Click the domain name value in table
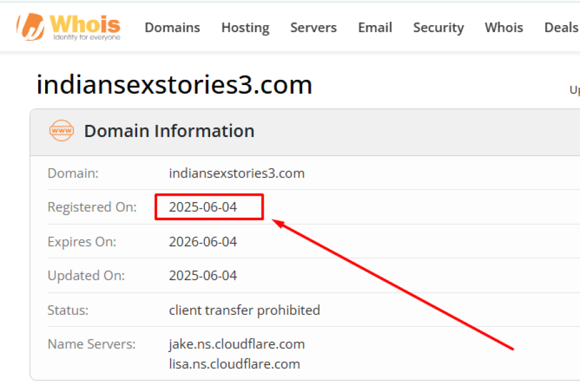Image resolution: width=580 pixels, height=392 pixels. pyautogui.click(x=237, y=173)
